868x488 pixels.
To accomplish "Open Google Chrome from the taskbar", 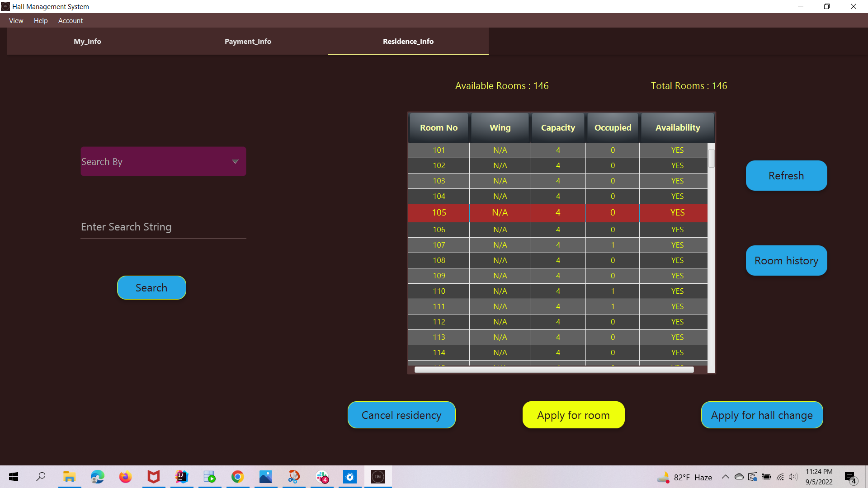I will click(237, 477).
